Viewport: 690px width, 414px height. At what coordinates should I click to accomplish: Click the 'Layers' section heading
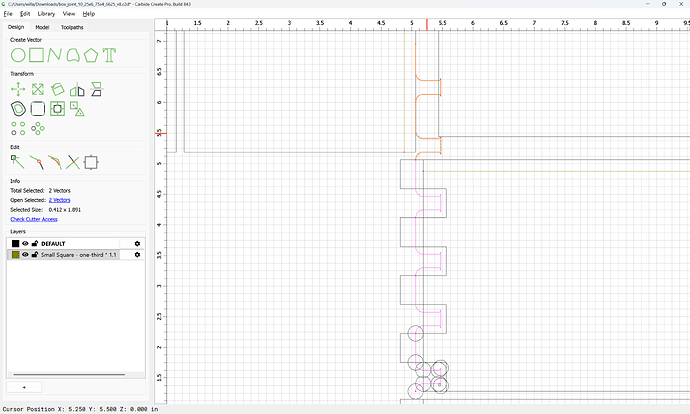pyautogui.click(x=18, y=231)
